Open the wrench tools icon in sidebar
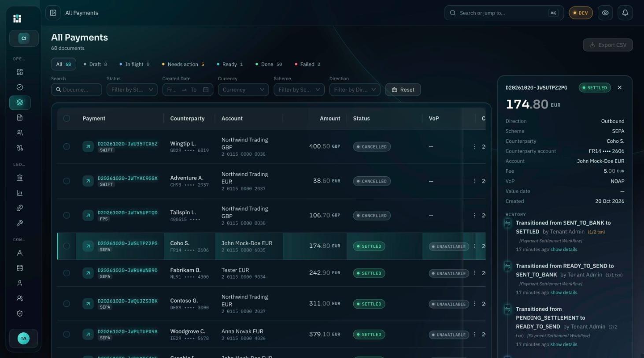The image size is (644, 358). [x=20, y=223]
